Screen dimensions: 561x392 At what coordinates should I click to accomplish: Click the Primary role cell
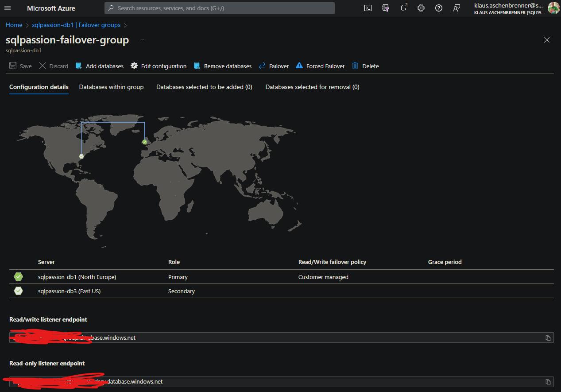178,277
